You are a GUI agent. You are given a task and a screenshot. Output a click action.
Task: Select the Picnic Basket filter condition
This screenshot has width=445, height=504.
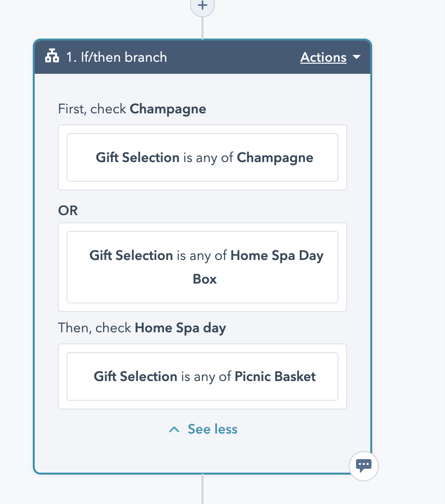[x=202, y=376]
